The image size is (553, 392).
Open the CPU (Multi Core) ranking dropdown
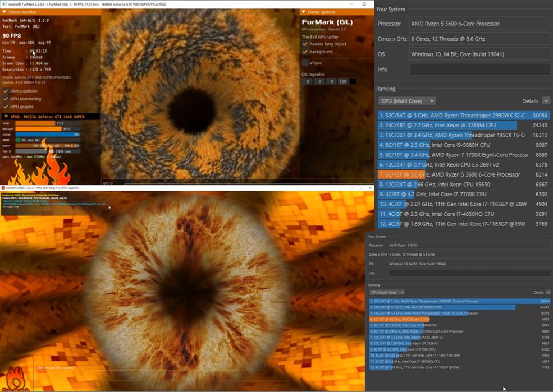click(407, 101)
